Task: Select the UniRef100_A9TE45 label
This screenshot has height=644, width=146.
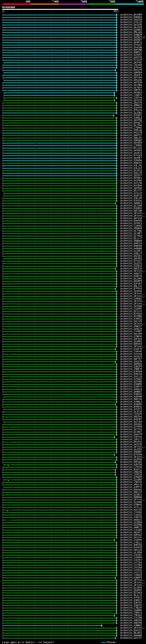Action: (131, 82)
